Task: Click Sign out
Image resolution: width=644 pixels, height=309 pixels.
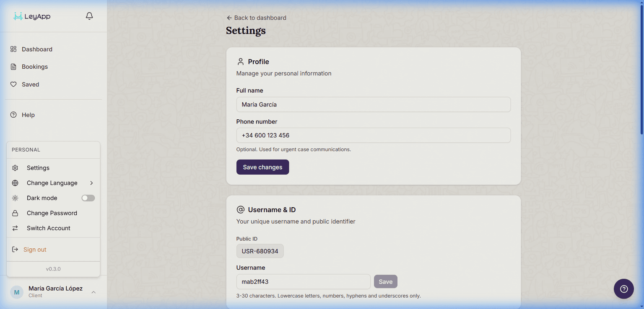Action: [35, 249]
